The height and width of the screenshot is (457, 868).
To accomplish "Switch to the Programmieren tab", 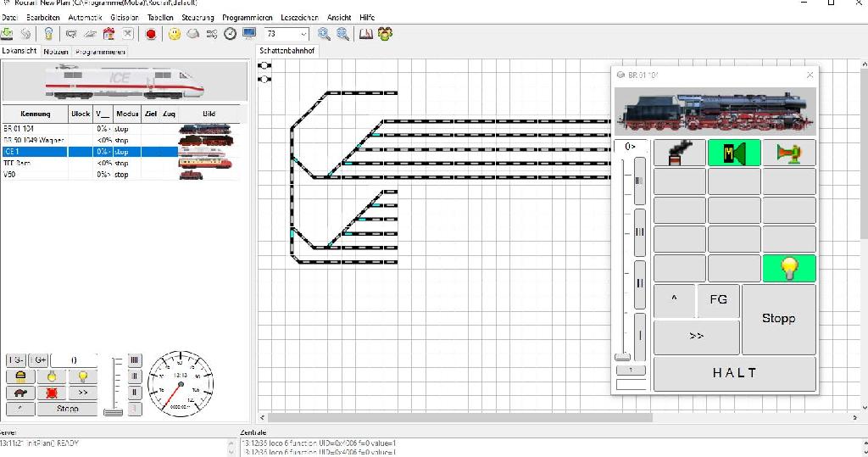I will 100,52.
